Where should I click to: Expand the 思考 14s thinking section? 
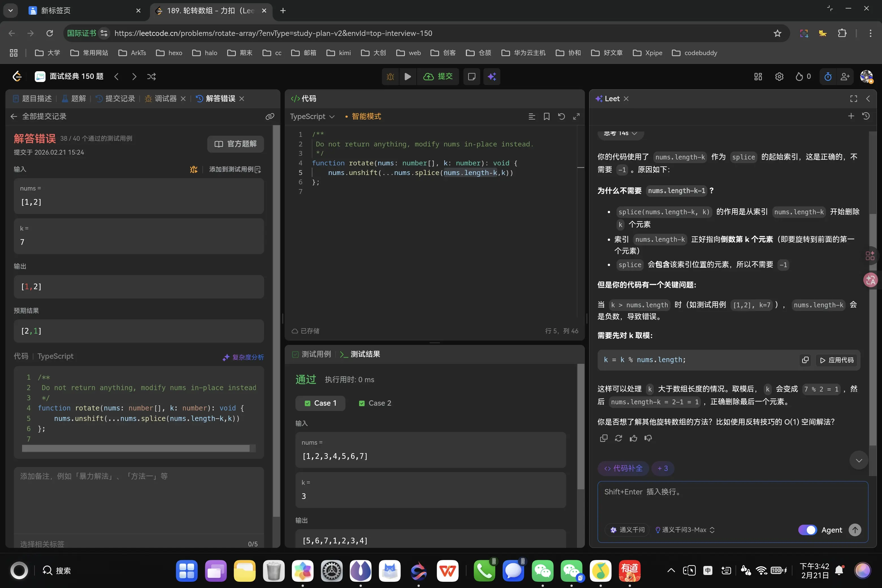point(621,133)
